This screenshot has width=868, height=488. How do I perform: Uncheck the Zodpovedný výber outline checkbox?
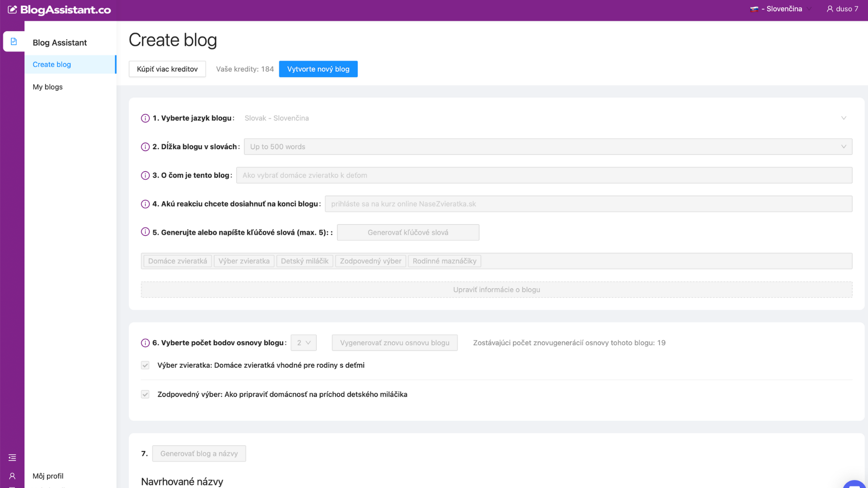click(x=145, y=394)
